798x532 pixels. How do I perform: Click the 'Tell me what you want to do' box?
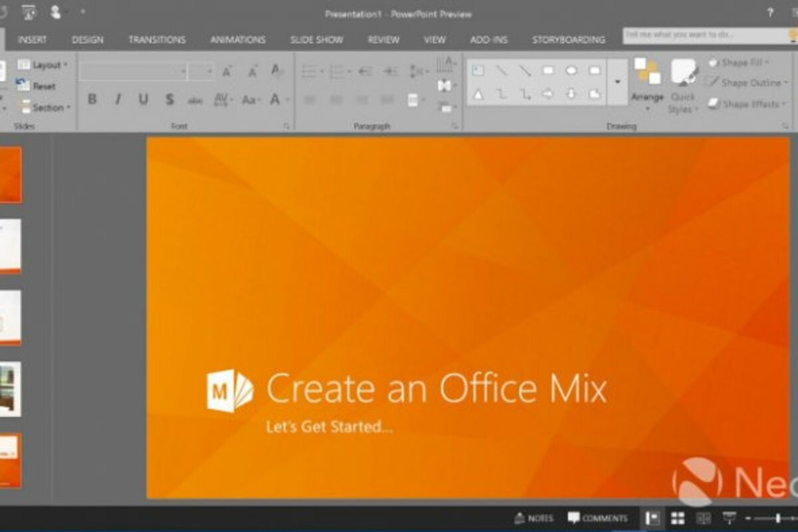705,35
